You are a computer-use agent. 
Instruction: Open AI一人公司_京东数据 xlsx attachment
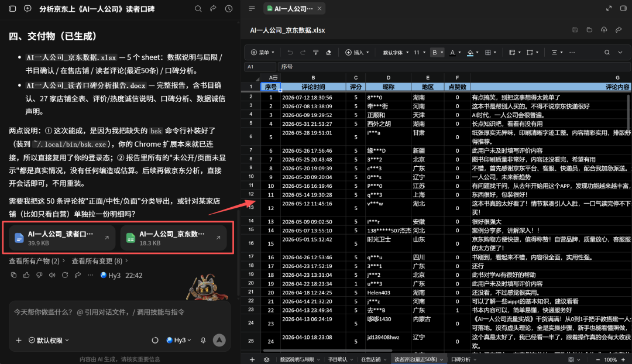point(173,238)
